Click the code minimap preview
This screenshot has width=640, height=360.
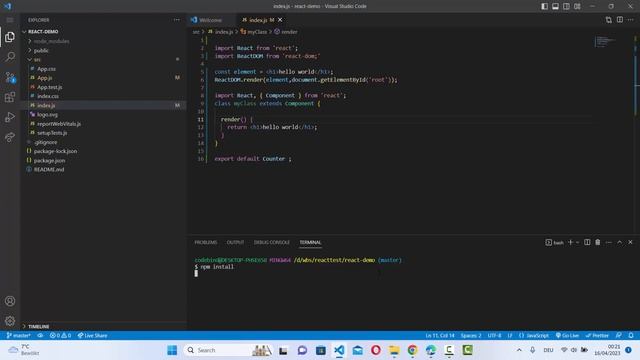point(605,41)
